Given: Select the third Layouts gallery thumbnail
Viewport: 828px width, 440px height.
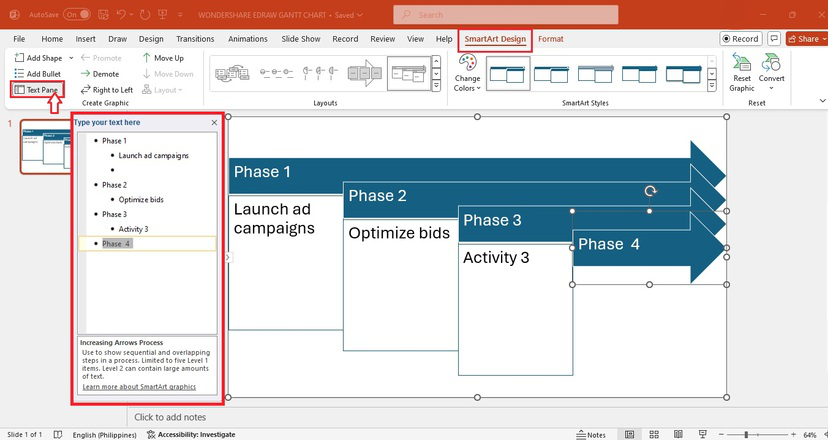Looking at the screenshot, I should coord(320,73).
